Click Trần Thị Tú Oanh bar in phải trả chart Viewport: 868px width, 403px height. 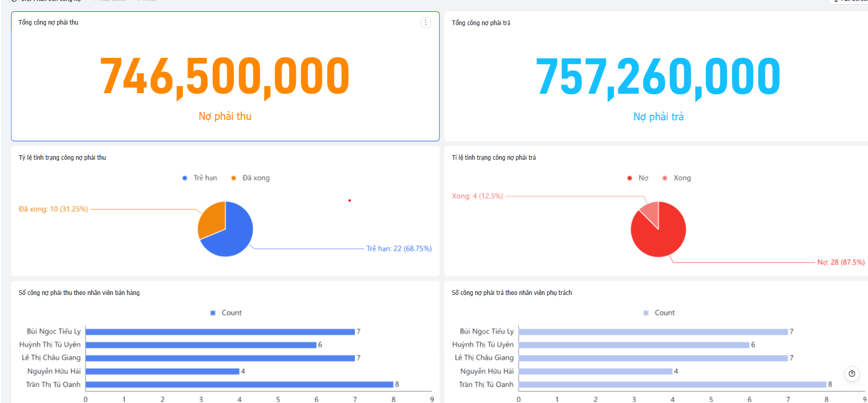(x=673, y=385)
